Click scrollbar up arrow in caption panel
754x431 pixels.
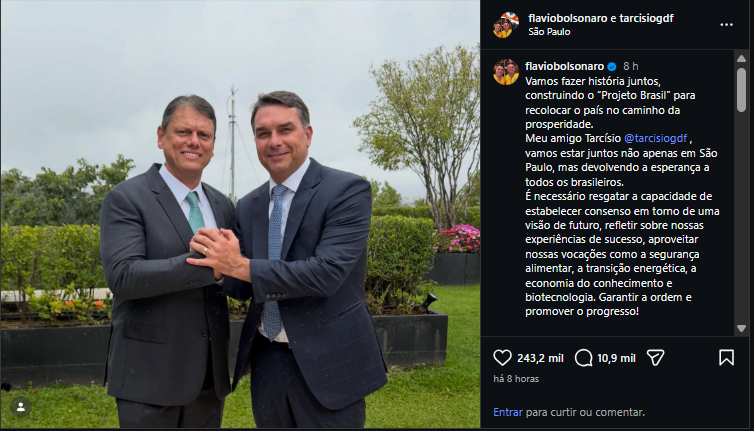click(x=741, y=58)
